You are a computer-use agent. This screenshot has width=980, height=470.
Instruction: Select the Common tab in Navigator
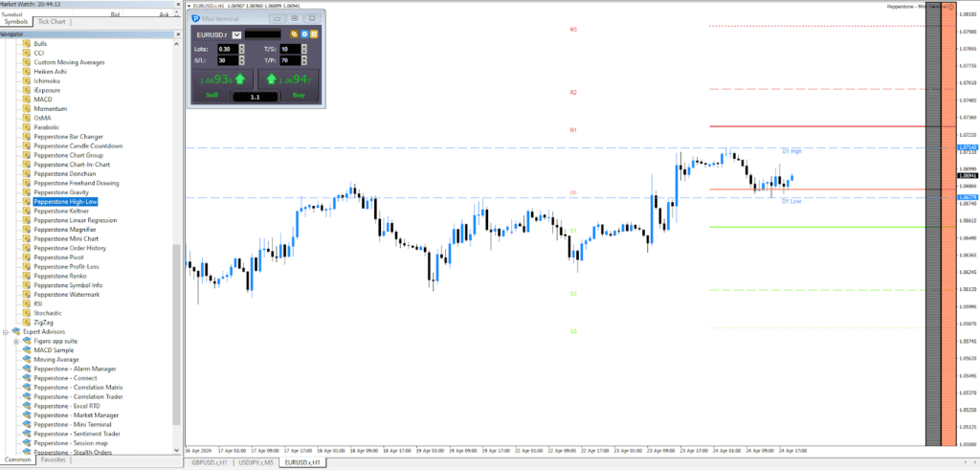(17, 460)
